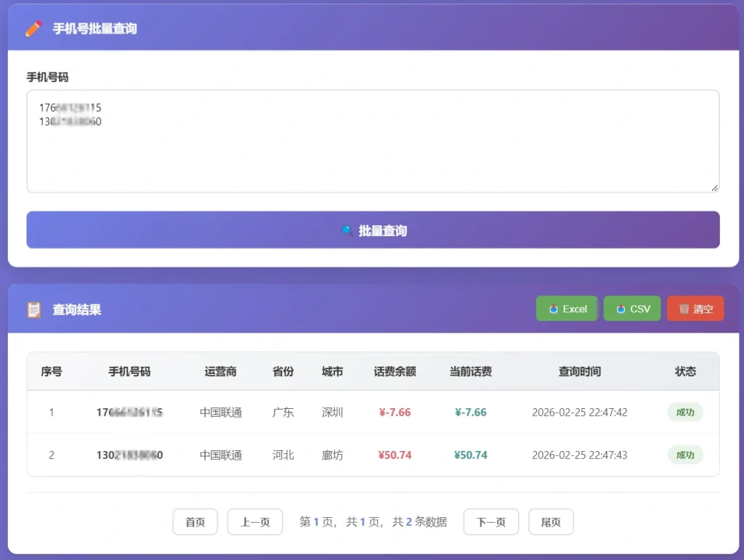Click the spreadsheet icon on the Excel button
The height and width of the screenshot is (560, 744).
554,308
